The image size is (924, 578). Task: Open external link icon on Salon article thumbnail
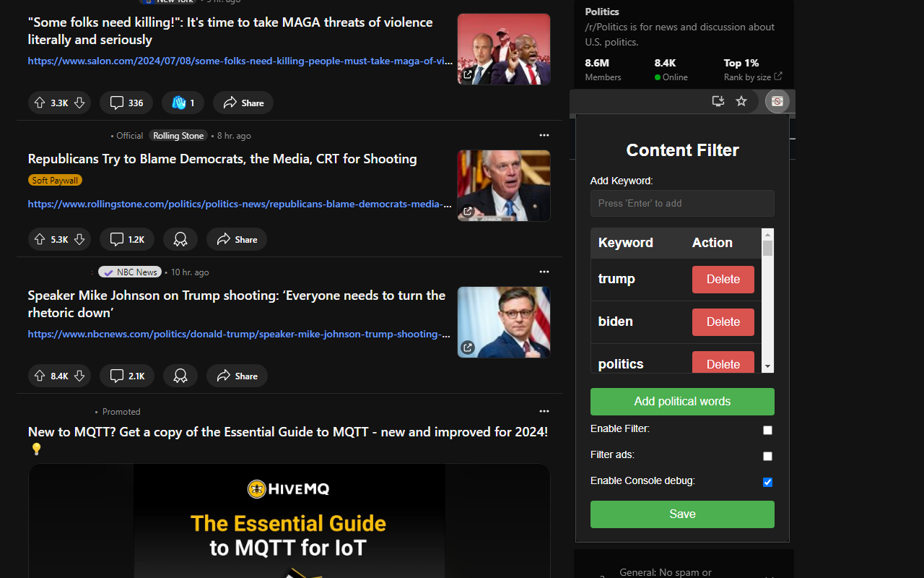point(468,74)
